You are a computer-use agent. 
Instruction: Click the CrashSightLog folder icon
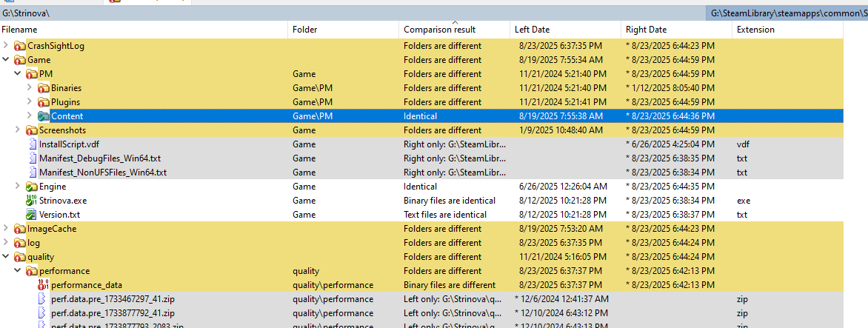point(20,46)
